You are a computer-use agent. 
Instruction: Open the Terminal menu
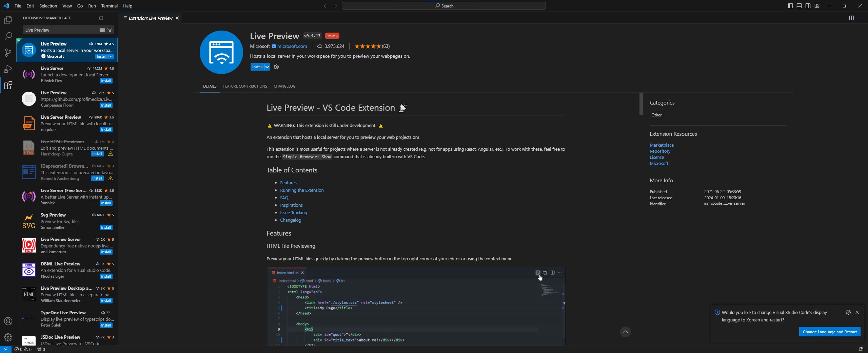click(x=109, y=6)
